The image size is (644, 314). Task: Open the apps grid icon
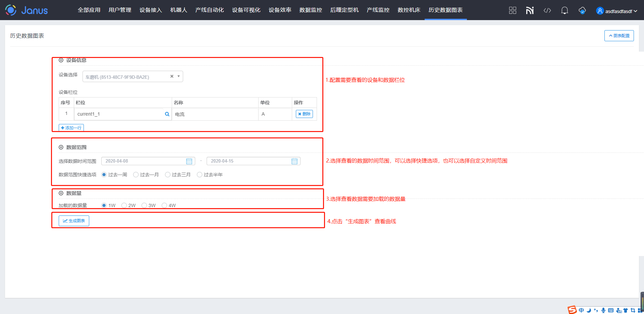coord(513,10)
